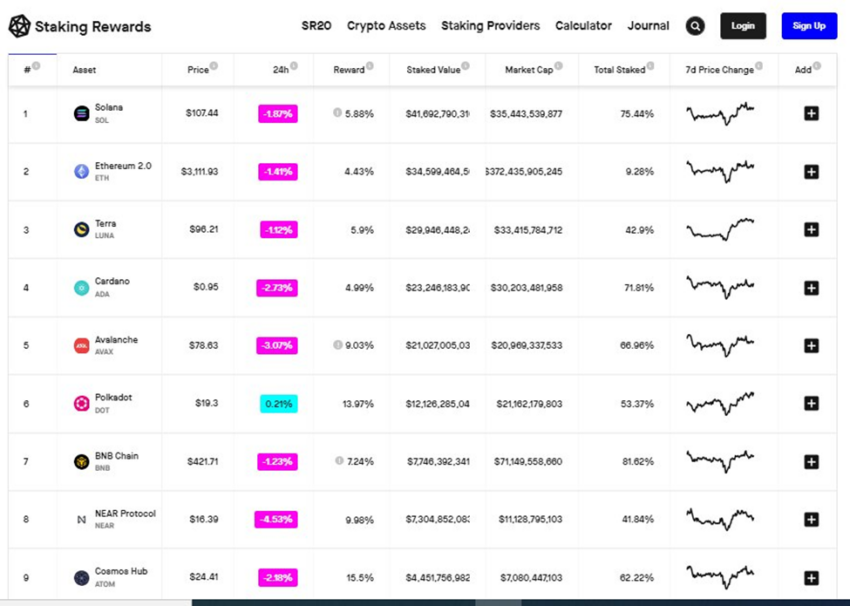850x606 pixels.
Task: Open the Avalanche asset link
Action: (x=116, y=340)
